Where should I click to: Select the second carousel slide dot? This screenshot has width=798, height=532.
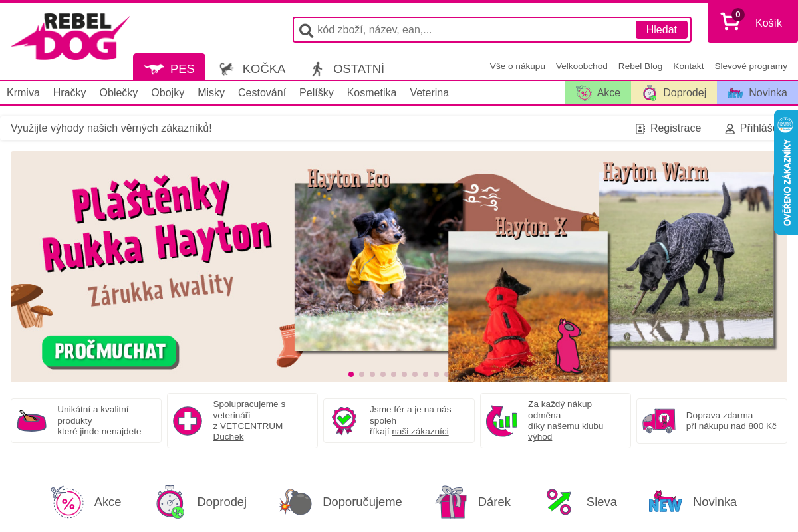click(x=362, y=374)
